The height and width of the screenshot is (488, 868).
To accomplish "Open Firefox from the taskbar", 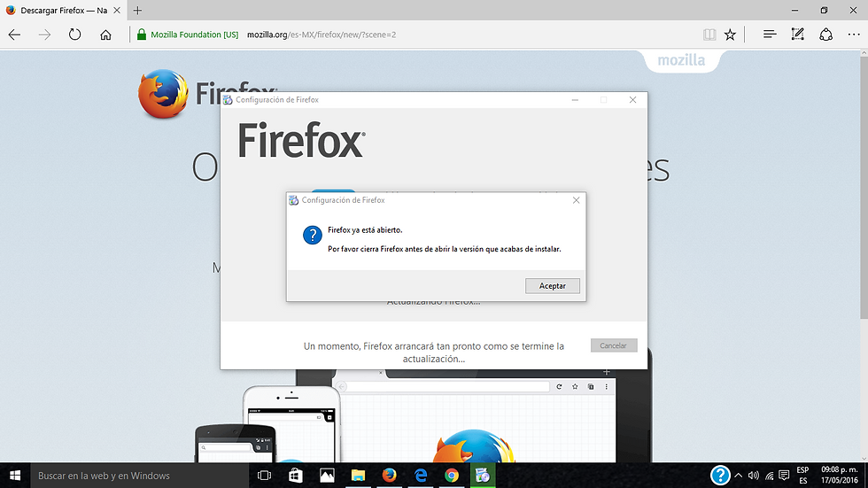I will [389, 476].
